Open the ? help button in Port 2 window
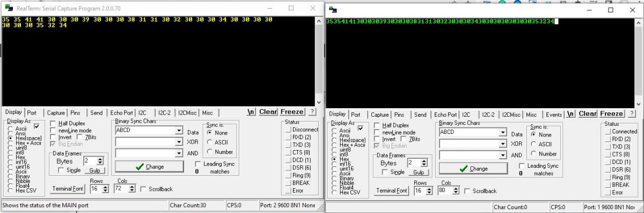The image size is (644, 213). point(312,112)
